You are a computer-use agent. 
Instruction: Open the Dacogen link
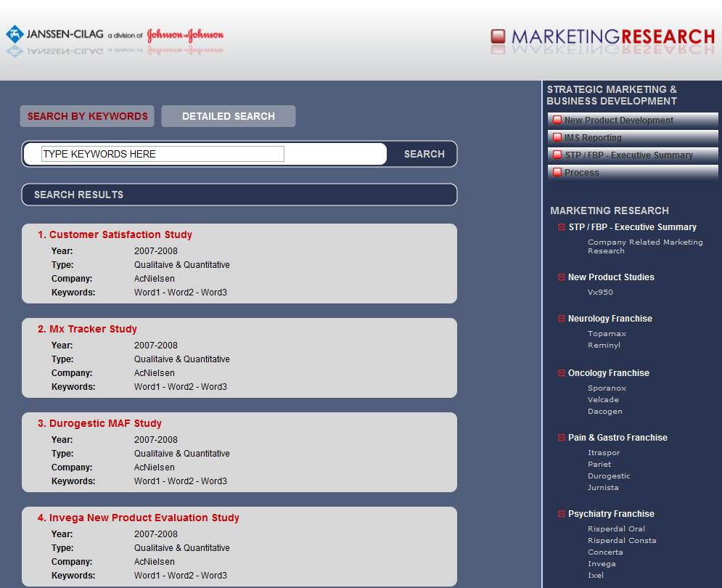[x=604, y=411]
